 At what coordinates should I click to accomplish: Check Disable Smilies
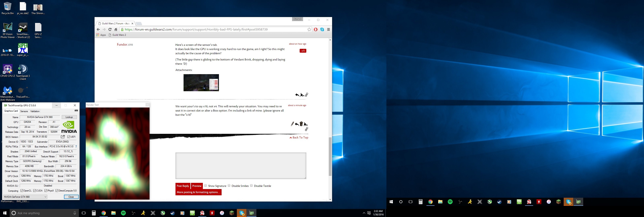(229, 185)
